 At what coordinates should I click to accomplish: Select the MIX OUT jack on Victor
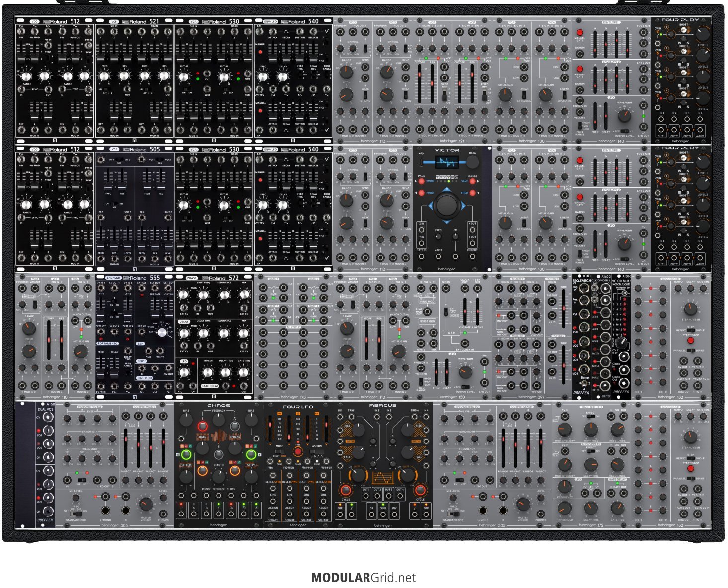472,256
